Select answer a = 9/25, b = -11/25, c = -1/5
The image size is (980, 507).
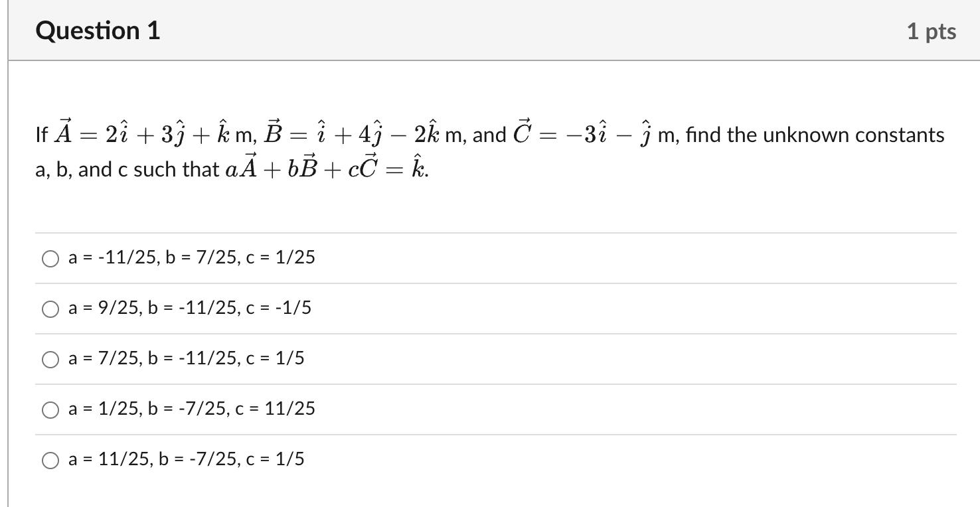(189, 308)
